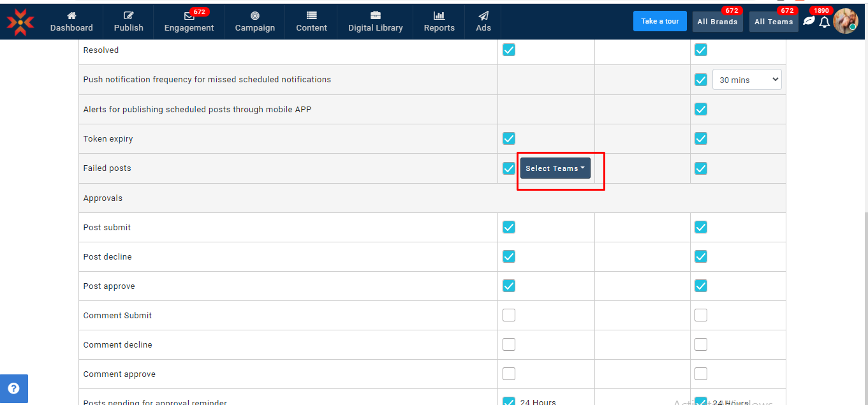Open the All Brands selector
Screen dimensions: 868x405
717,22
